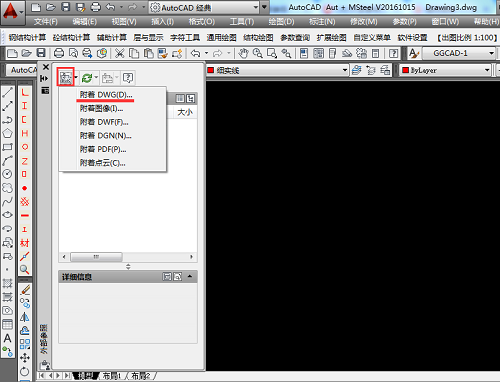Click the red ByLayer color swatch
Screen dimensions: 500x382
406,70
